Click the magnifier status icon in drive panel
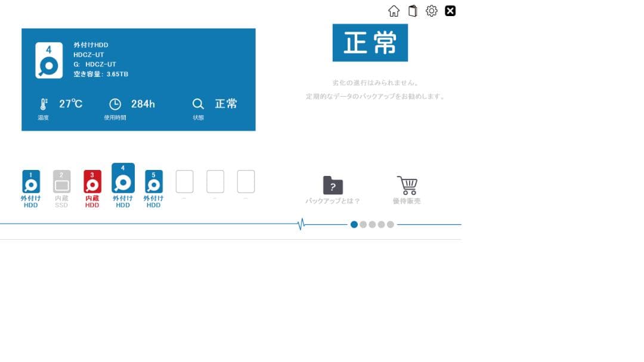Viewport: 644px width, 362px height. pos(198,104)
